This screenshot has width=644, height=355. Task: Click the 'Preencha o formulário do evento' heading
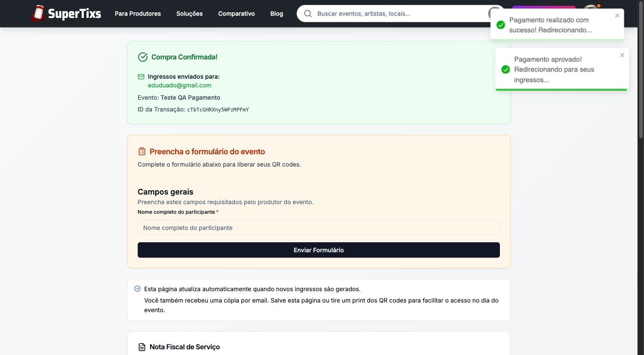pyautogui.click(x=207, y=152)
